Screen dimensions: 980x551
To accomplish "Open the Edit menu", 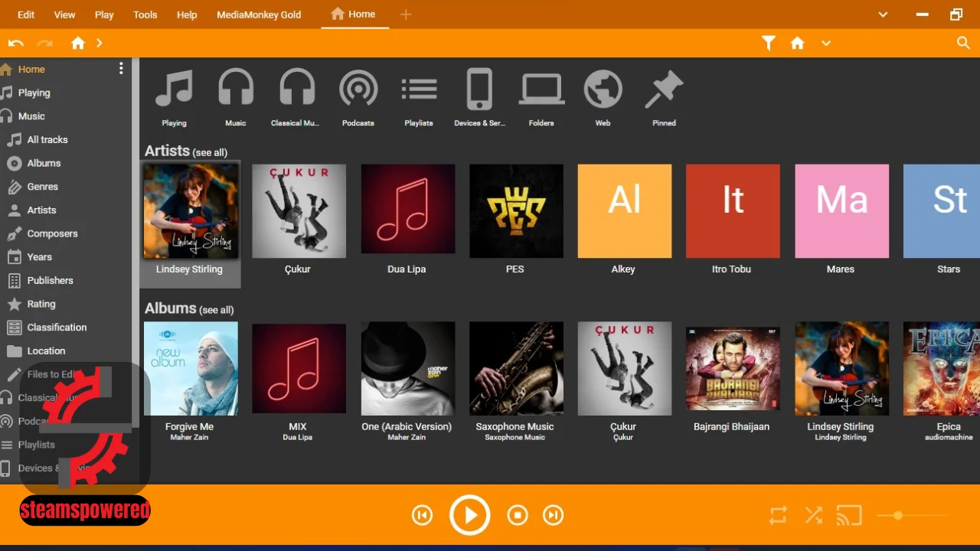I will coord(26,15).
